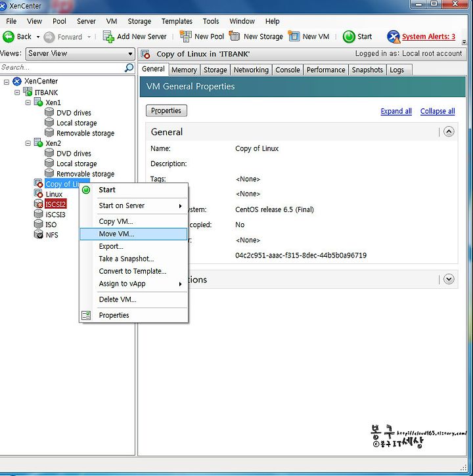Collapse the Xen1 server node
This screenshot has height=476, width=473.
coord(28,102)
